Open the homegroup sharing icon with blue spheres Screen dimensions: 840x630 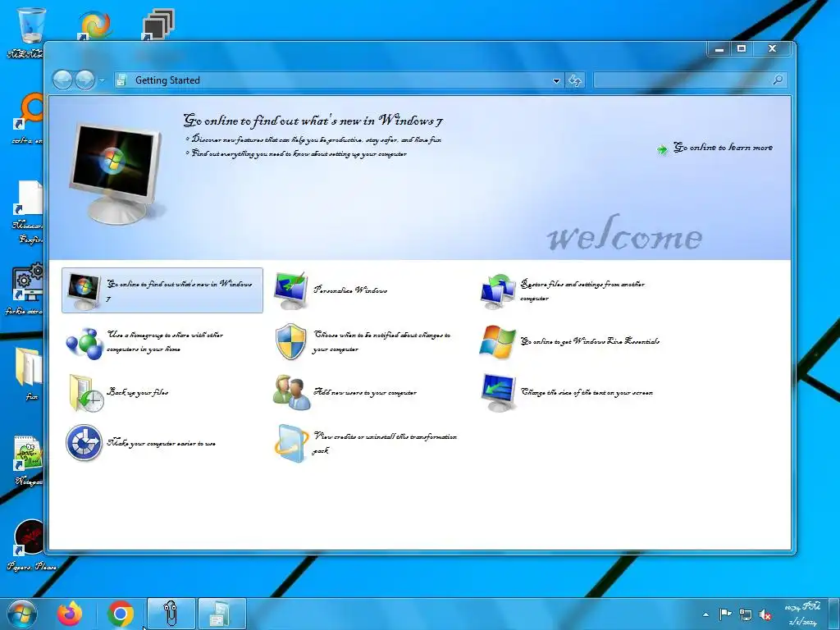coord(84,343)
